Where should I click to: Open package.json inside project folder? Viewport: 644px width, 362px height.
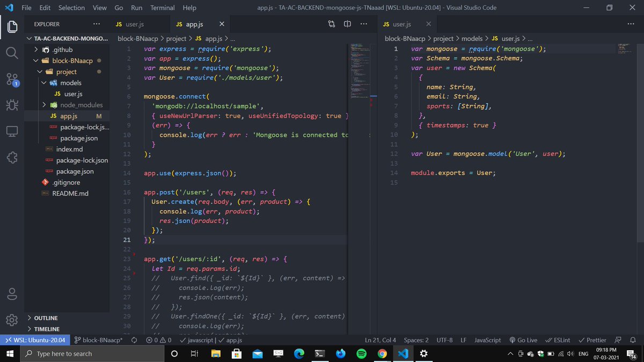[67, 138]
